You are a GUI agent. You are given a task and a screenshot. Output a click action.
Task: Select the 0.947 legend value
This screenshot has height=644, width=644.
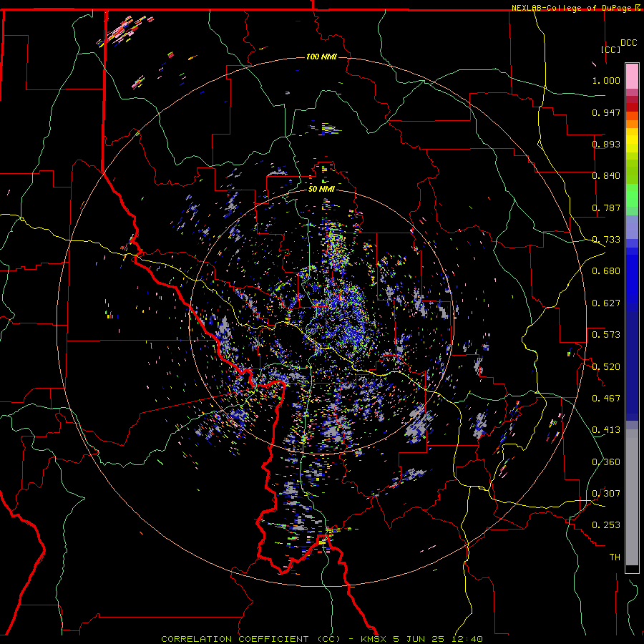point(606,112)
